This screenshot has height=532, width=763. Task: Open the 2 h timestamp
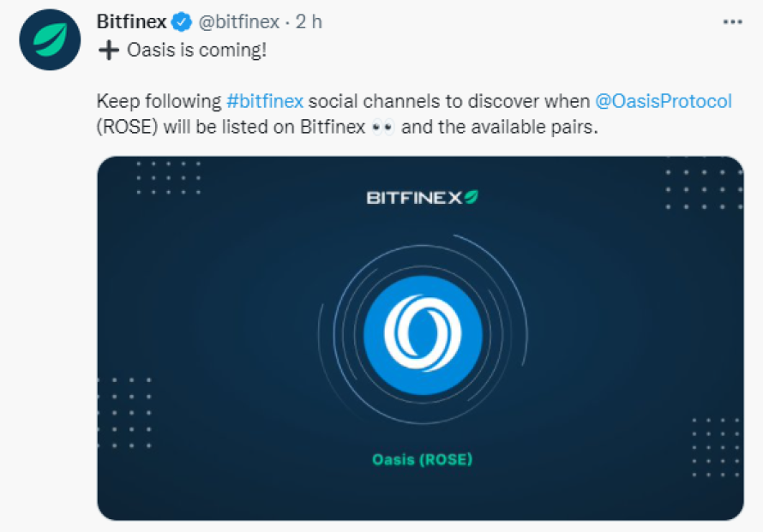point(309,22)
